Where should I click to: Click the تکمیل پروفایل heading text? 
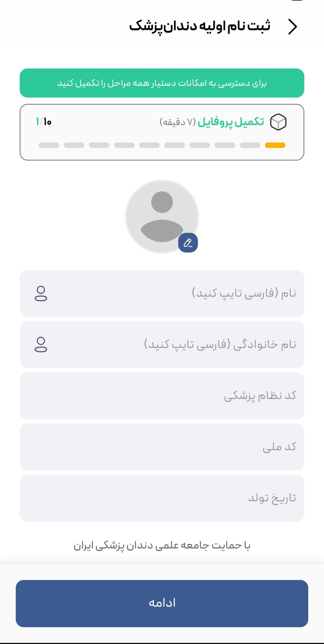(x=231, y=122)
